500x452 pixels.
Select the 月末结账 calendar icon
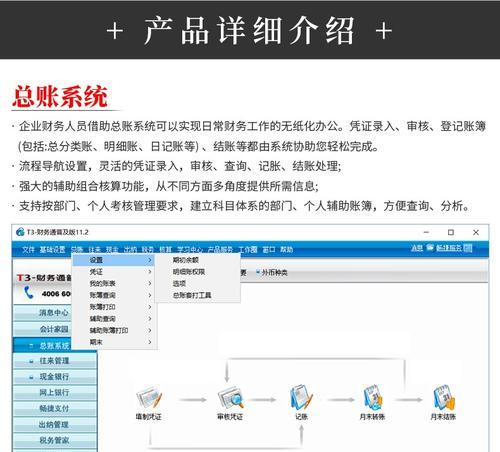[444, 398]
